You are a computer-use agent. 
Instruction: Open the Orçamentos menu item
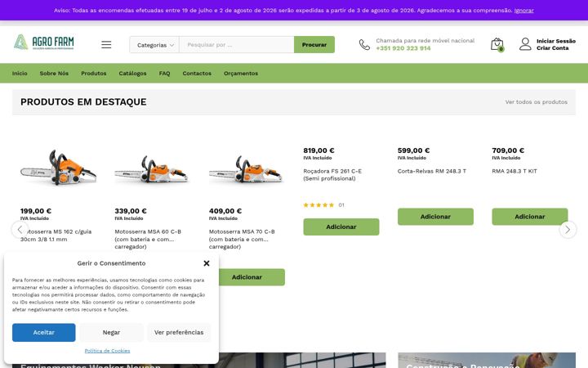(241, 74)
